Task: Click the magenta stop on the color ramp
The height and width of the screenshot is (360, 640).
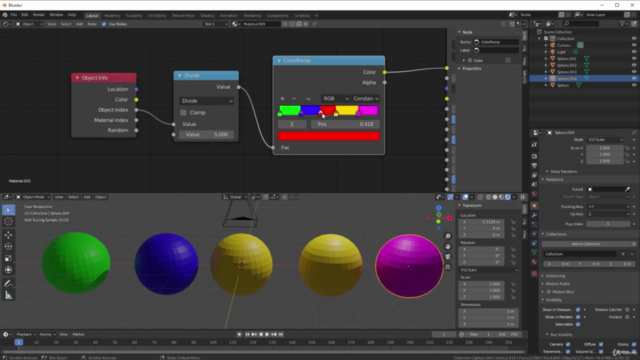Action: point(358,113)
